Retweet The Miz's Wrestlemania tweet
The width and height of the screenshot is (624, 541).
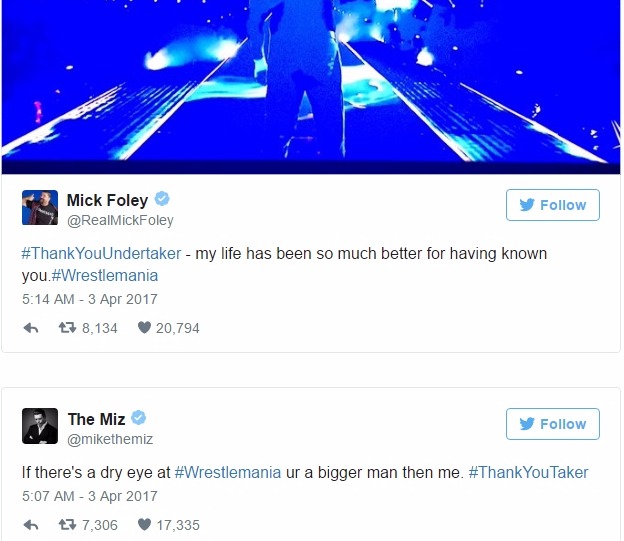coord(67,524)
